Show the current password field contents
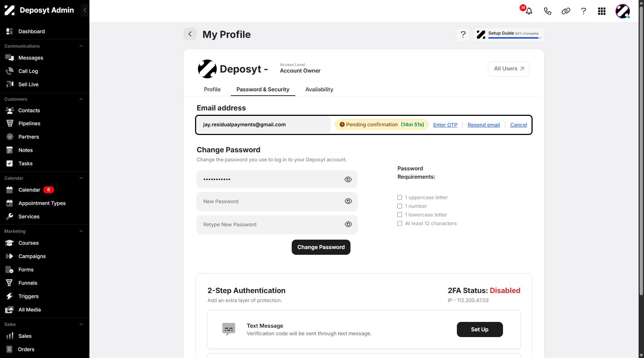Viewport: 644px width, 358px height. coord(348,179)
